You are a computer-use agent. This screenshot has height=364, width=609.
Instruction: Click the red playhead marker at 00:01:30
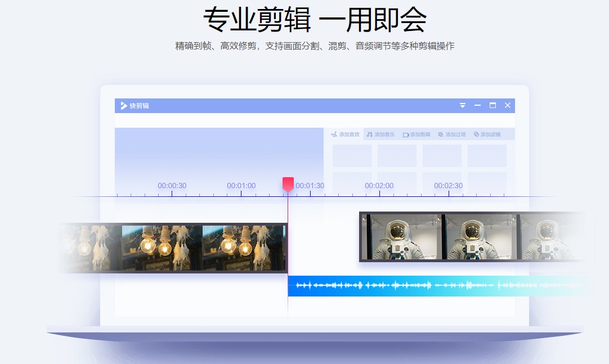(x=288, y=183)
